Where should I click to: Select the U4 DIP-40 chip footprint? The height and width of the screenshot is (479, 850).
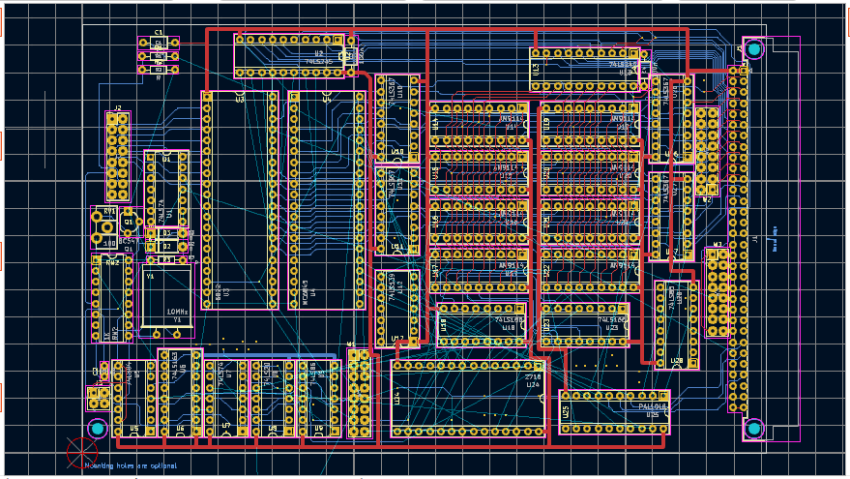[x=326, y=200]
